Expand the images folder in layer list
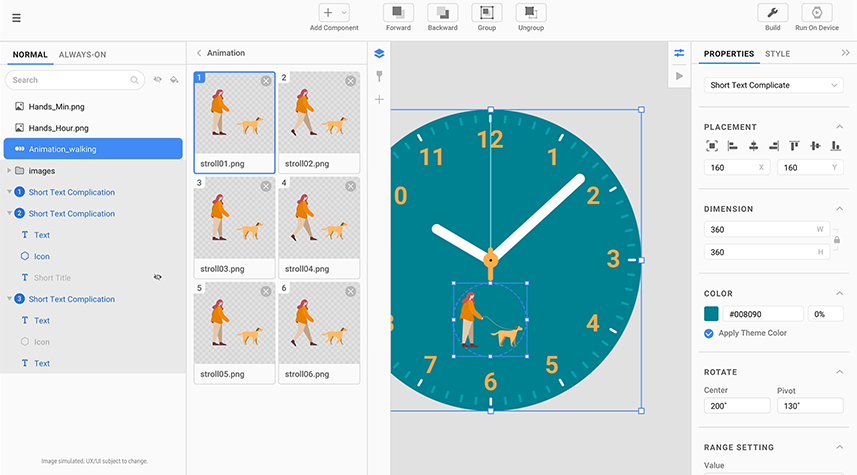Viewport: 857px width, 475px height. tap(9, 171)
